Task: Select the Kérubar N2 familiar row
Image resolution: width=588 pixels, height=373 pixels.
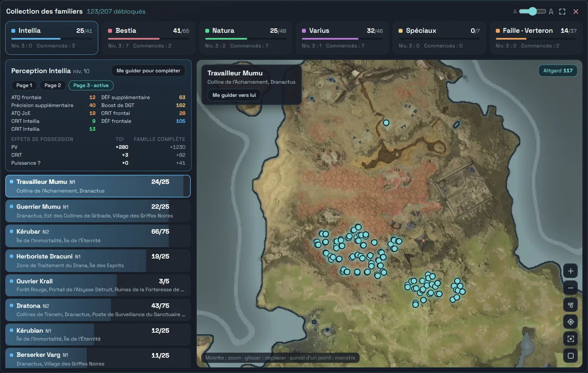Action: point(98,236)
